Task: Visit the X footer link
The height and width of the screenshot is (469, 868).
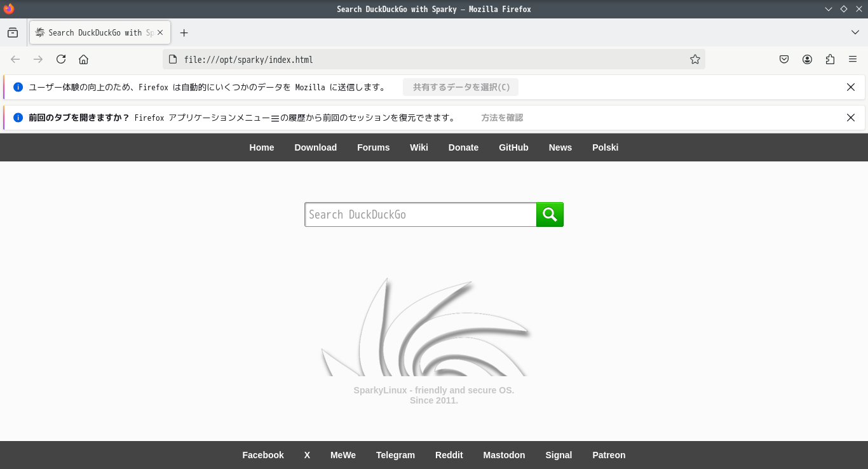Action: click(x=307, y=455)
